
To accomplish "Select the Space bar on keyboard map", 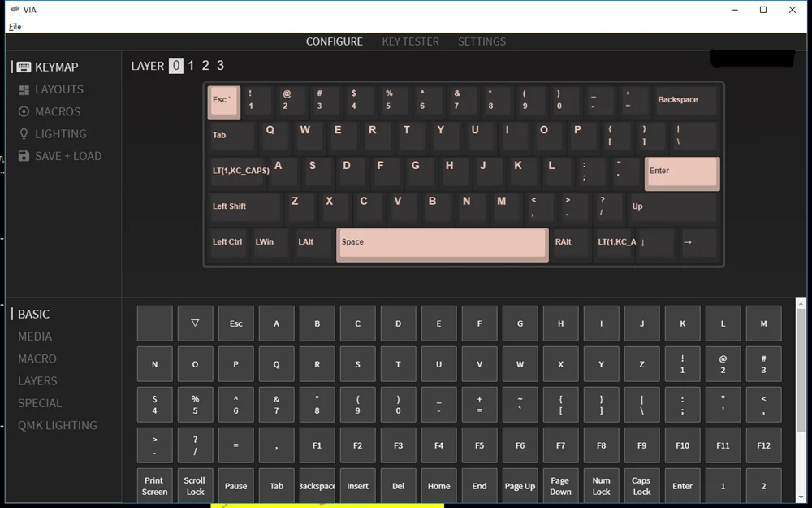I will click(x=442, y=244).
